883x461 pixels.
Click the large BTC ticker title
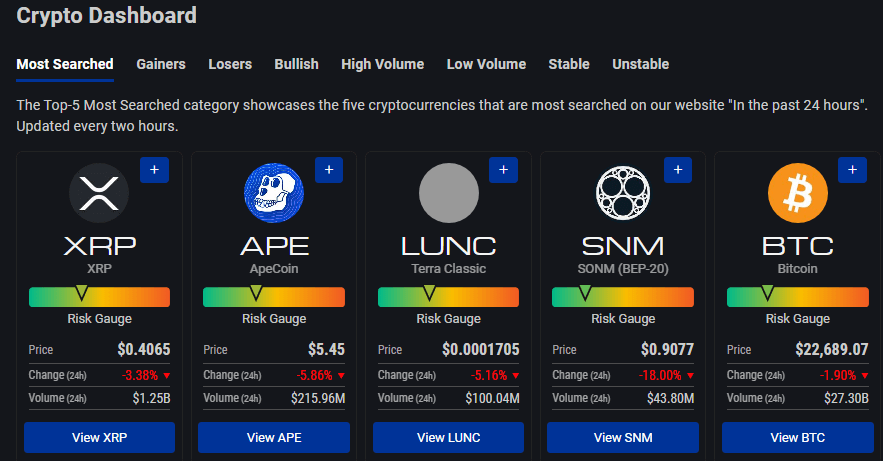tap(797, 246)
